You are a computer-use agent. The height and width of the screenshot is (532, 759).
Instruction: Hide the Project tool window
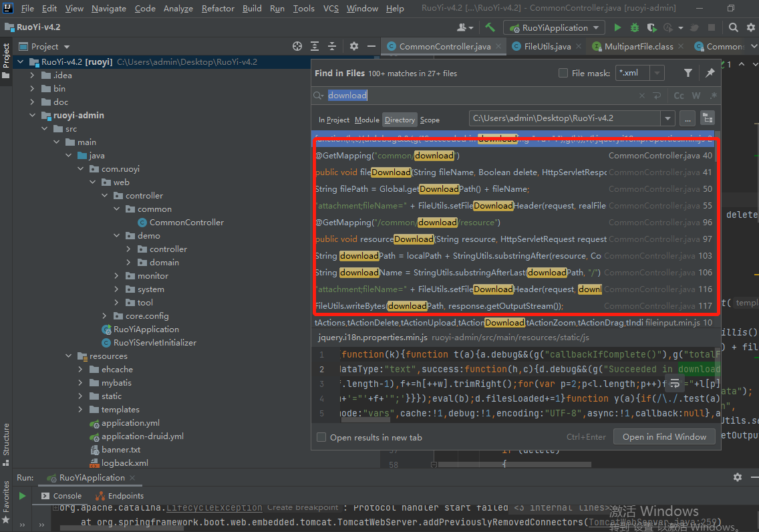[371, 47]
